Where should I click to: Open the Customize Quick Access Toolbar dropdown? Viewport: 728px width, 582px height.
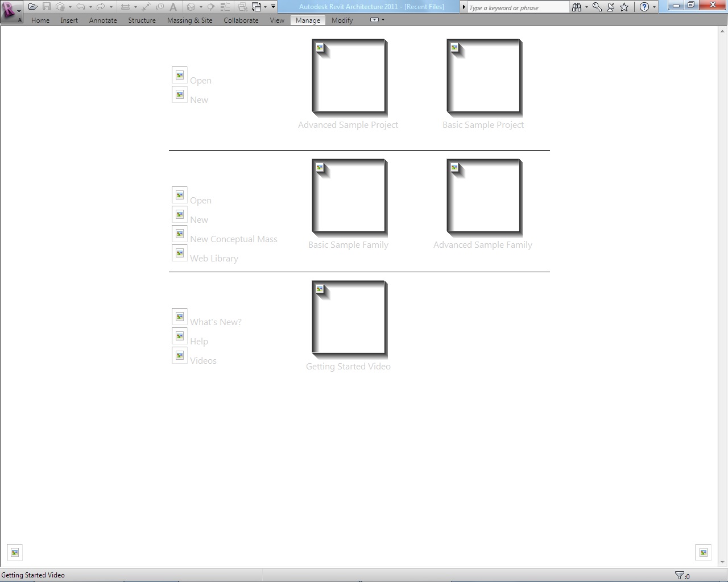pos(274,7)
